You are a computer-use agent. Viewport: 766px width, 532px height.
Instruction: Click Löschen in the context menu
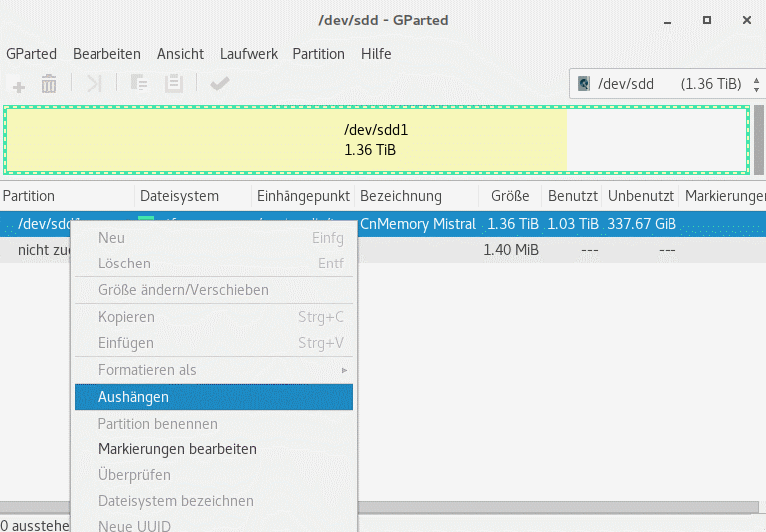(214, 264)
